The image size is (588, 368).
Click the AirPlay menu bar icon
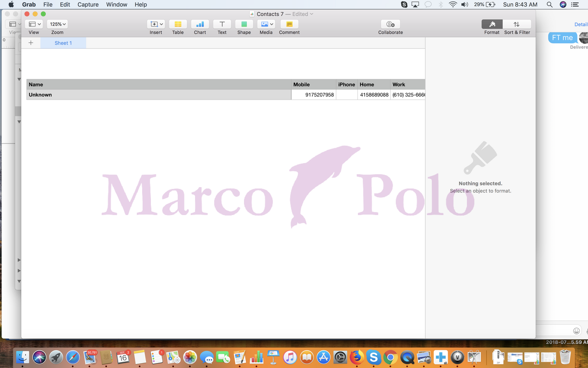pyautogui.click(x=415, y=4)
